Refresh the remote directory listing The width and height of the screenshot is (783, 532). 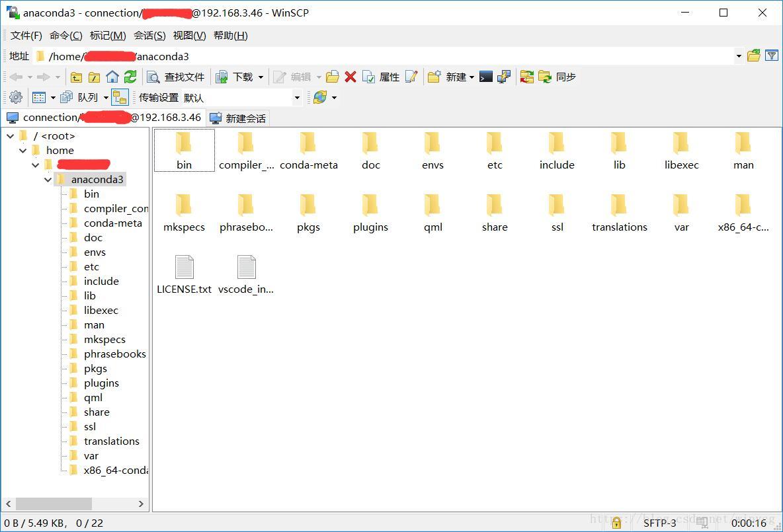point(130,77)
